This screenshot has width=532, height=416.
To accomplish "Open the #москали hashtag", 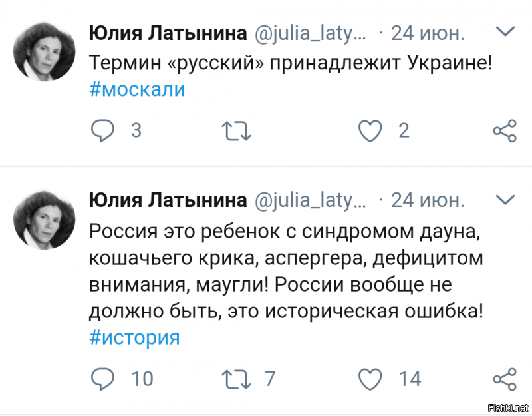I will pos(137,88).
